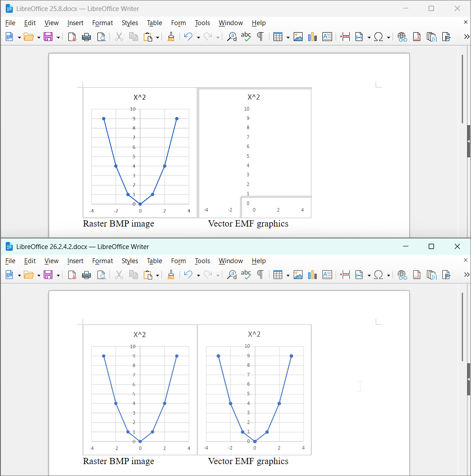Image resolution: width=471 pixels, height=476 pixels.
Task: Toggle formatting marks in the 25.8.docx window
Action: click(x=260, y=37)
